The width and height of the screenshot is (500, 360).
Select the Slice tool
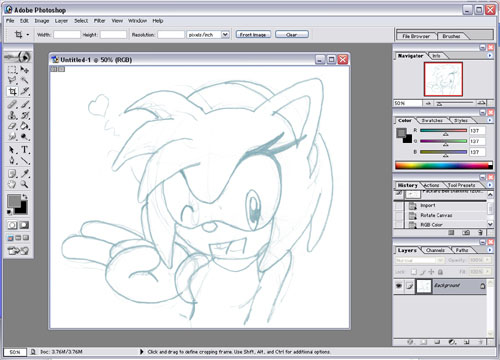[25, 91]
